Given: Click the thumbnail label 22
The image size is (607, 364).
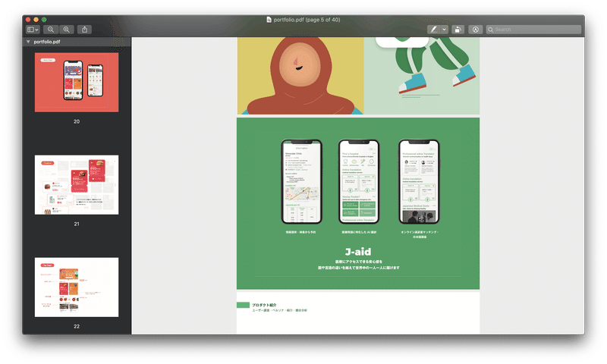Looking at the screenshot, I should (77, 327).
